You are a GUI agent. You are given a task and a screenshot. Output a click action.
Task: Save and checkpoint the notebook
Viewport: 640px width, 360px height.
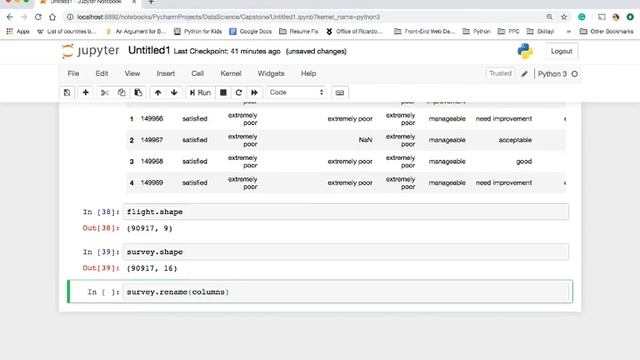(67, 93)
